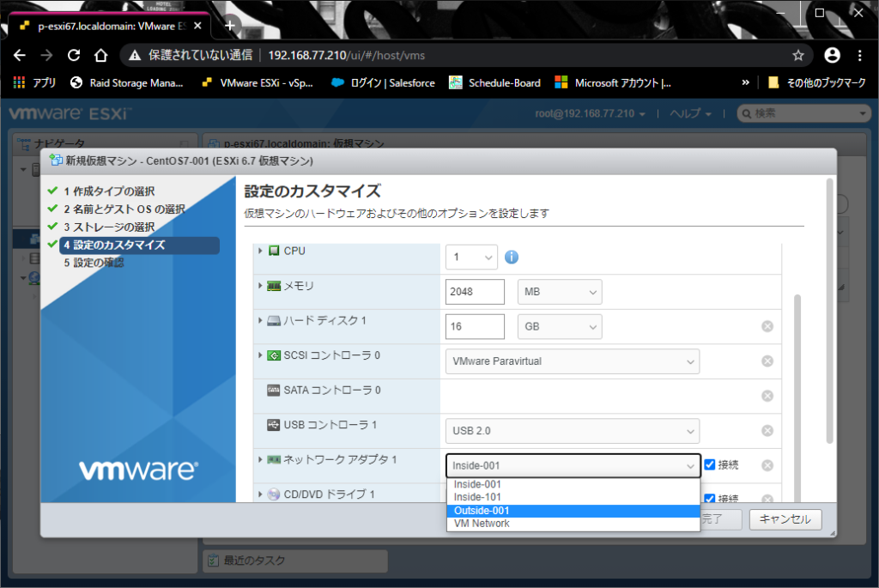Toggle 接続 checkbox for Network Adapter 1
This screenshot has height=588, width=879.
click(x=710, y=464)
